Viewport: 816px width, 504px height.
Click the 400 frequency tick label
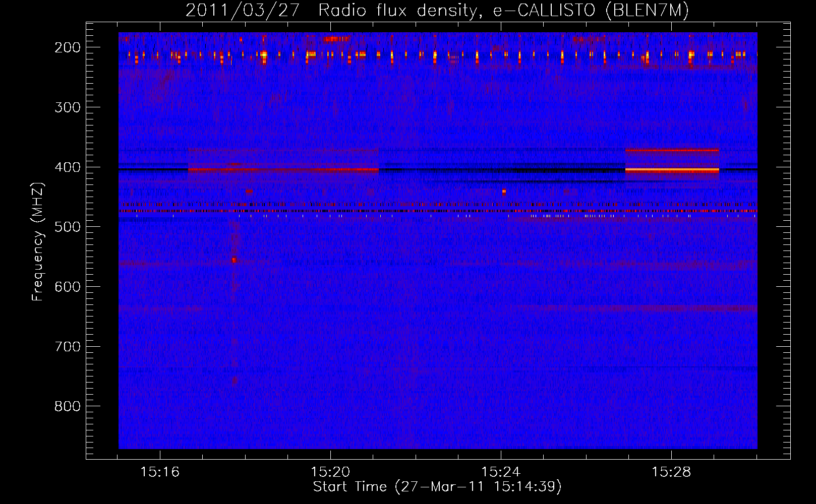(68, 167)
